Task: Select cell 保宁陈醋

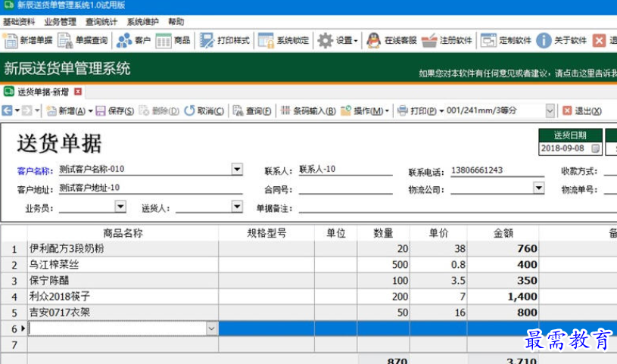Action: click(x=123, y=281)
